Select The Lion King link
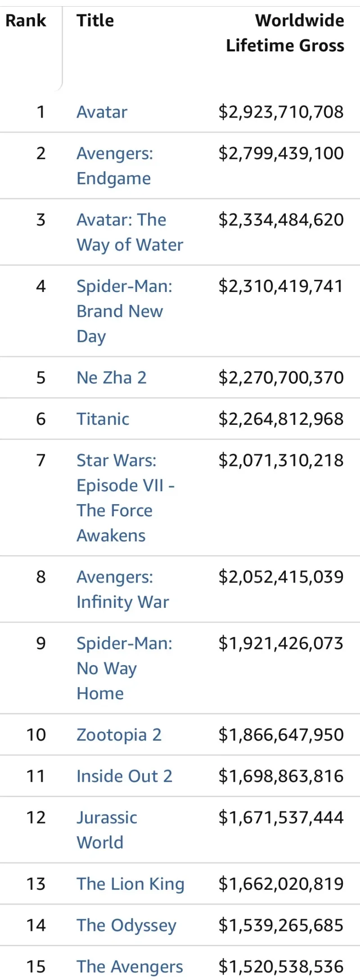The width and height of the screenshot is (360, 980). pyautogui.click(x=130, y=884)
